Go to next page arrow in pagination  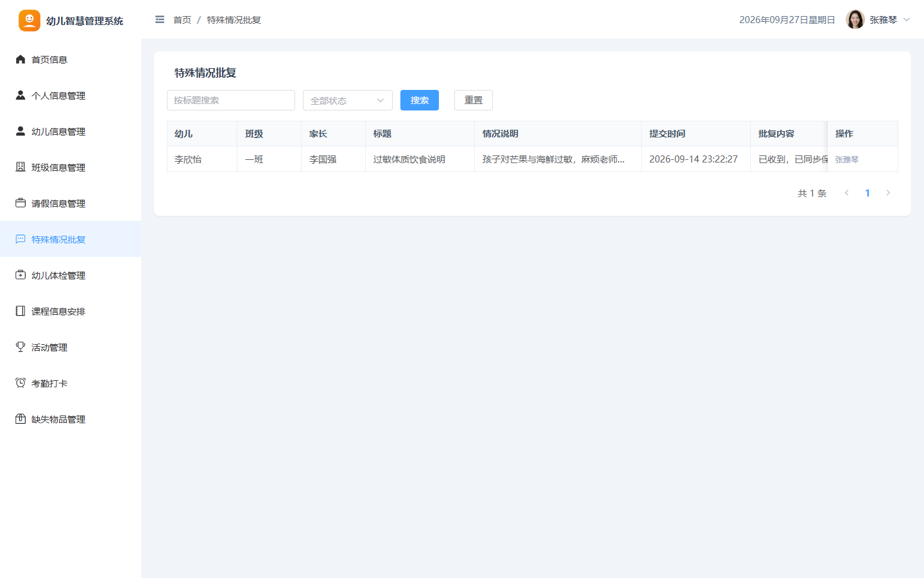(888, 193)
